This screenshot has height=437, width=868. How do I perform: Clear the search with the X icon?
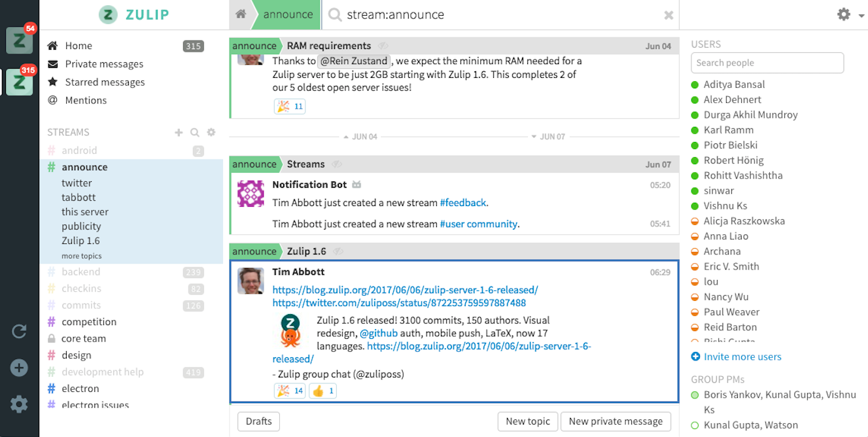click(x=668, y=15)
